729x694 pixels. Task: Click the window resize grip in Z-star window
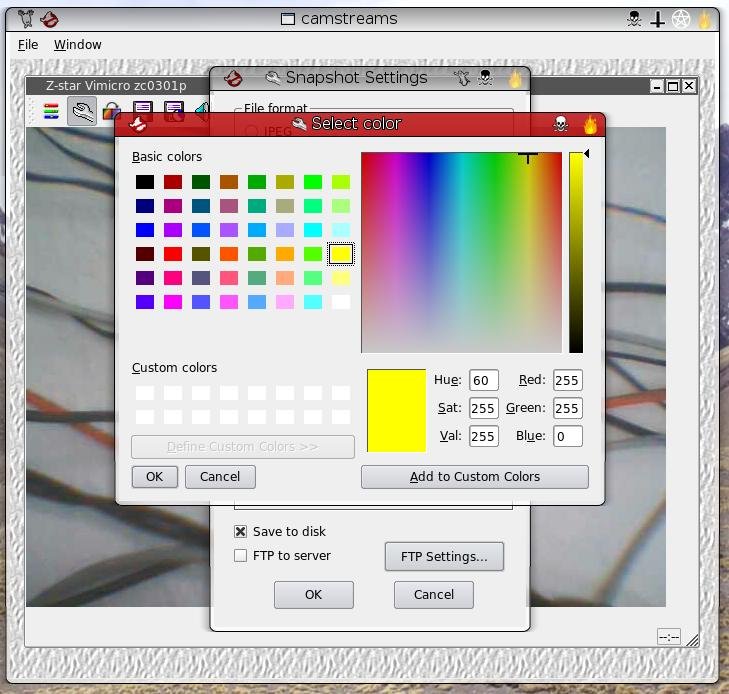(693, 641)
